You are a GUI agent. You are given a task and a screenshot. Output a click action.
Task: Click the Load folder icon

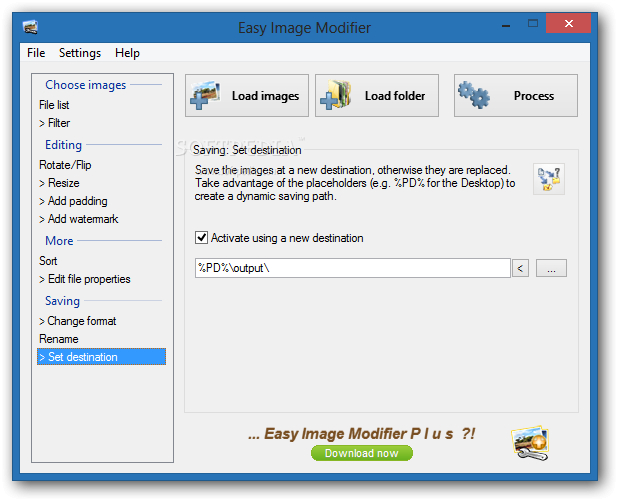[336, 95]
